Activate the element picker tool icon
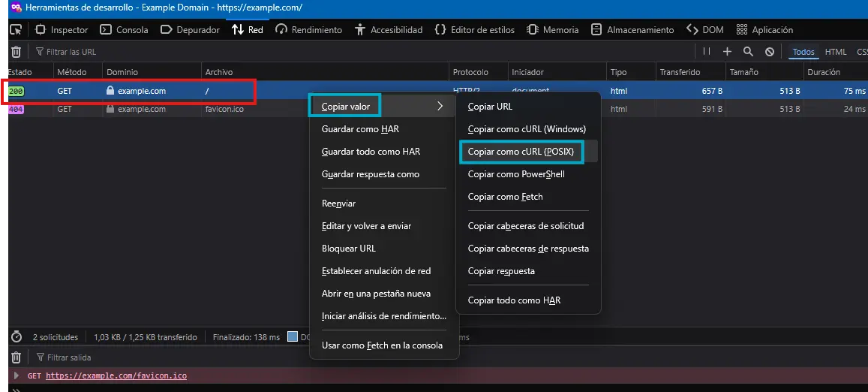This screenshot has height=392, width=868. click(x=16, y=30)
